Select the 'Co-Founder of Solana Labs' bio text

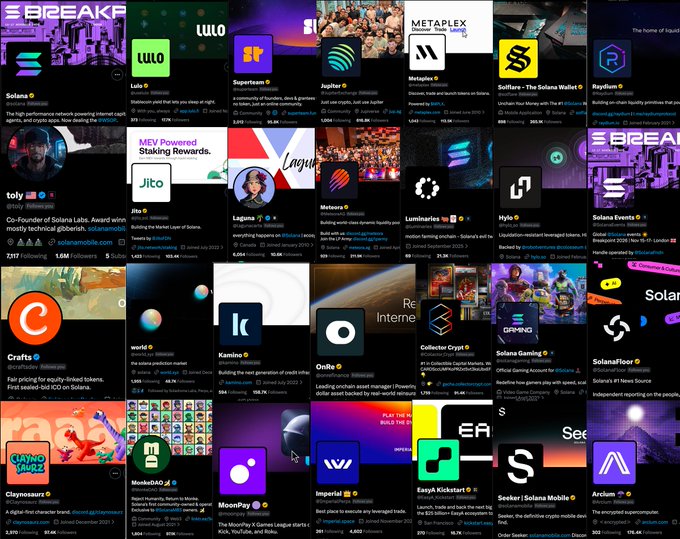[x=66, y=224]
